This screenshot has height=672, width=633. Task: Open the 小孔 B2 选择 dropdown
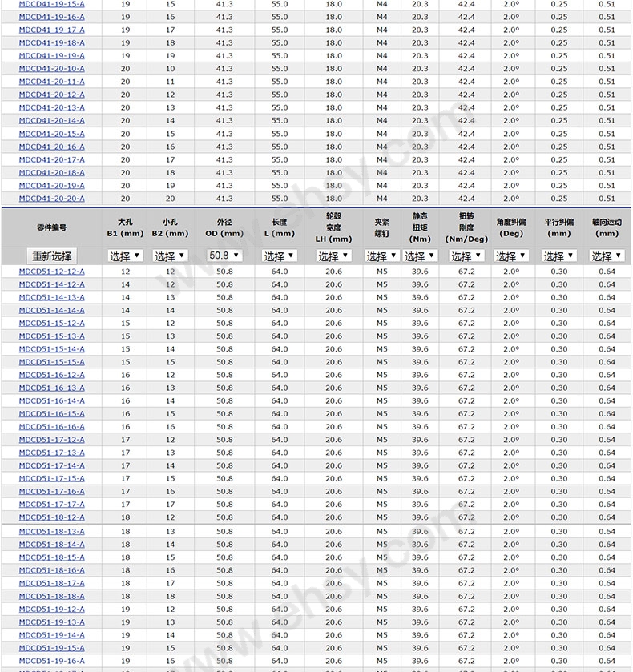pyautogui.click(x=170, y=256)
